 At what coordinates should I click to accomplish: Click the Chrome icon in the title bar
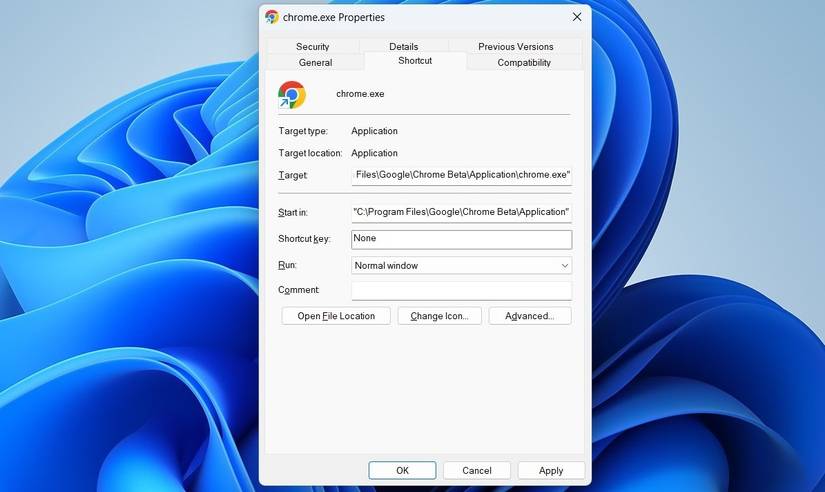(x=272, y=17)
